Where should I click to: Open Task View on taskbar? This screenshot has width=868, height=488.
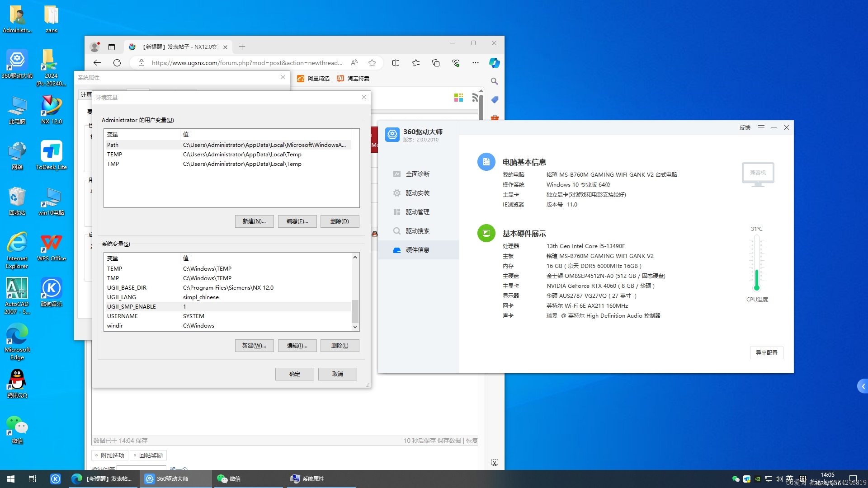pos(33,479)
